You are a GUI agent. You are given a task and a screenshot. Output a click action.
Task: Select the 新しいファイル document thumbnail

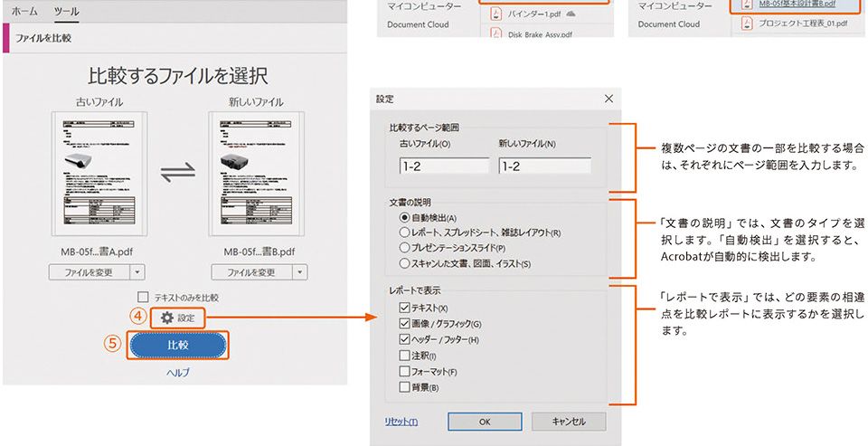coord(256,174)
